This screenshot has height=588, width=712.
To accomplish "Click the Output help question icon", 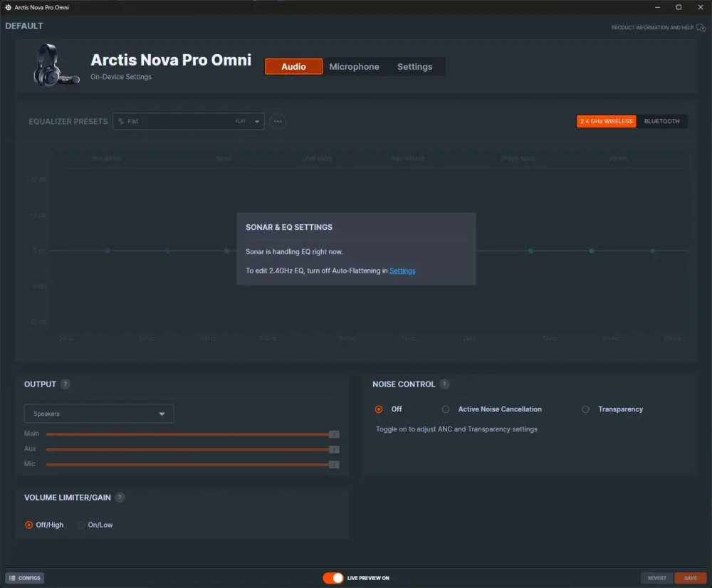I will (66, 384).
